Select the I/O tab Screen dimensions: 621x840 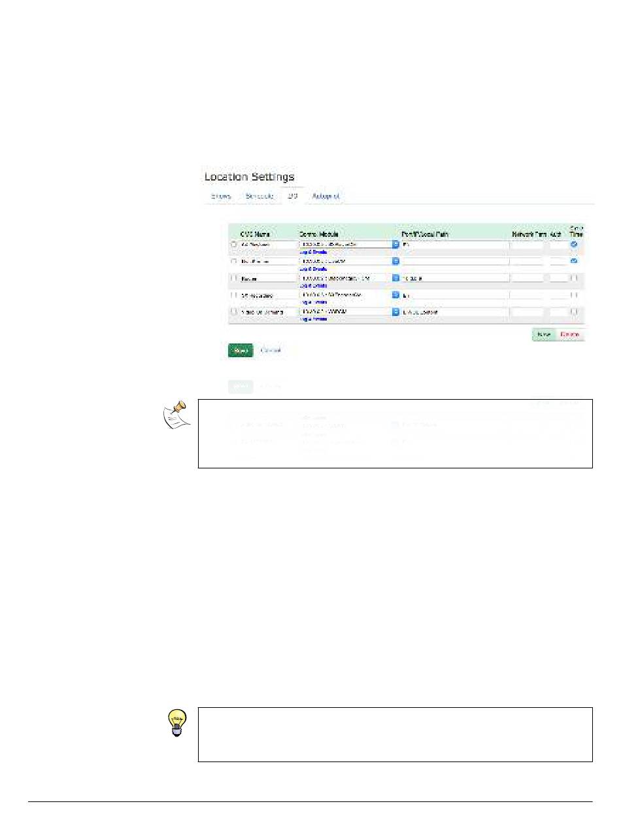(x=292, y=196)
